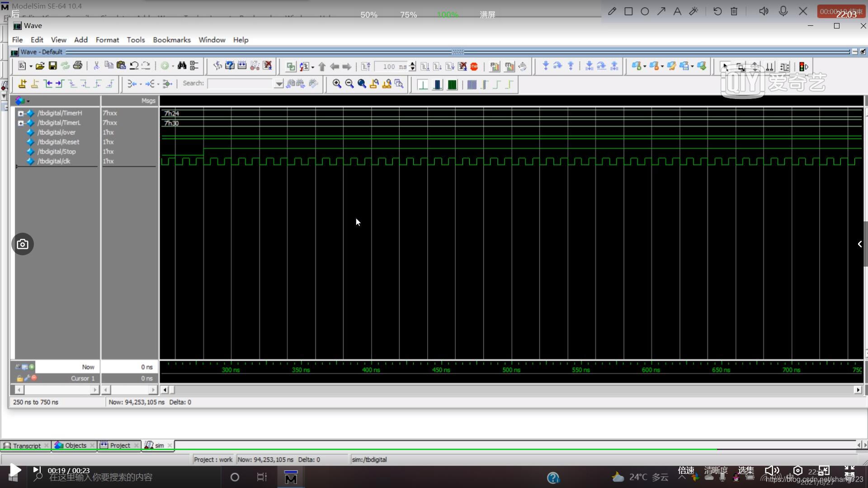
Task: Click the traffic light performance icon
Action: (803, 67)
